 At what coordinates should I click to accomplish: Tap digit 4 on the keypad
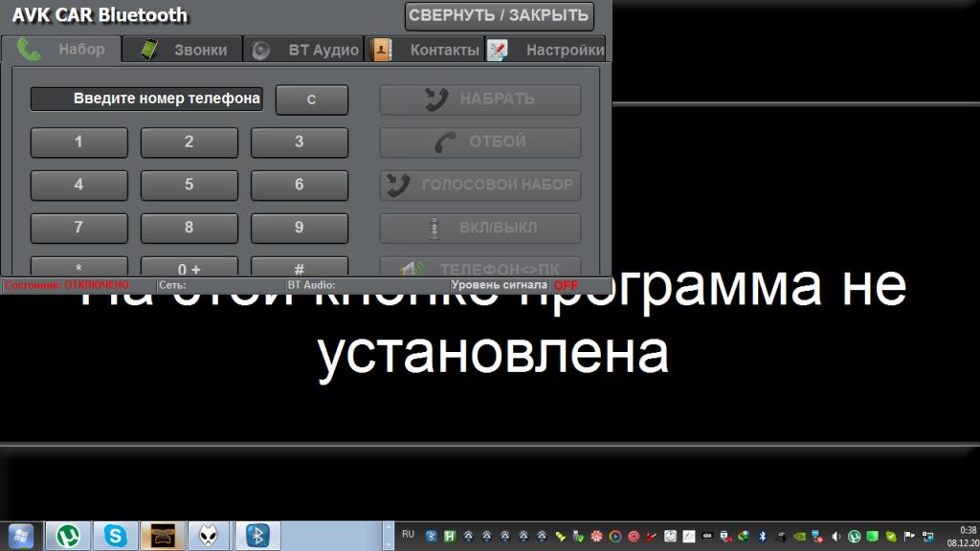[78, 185]
